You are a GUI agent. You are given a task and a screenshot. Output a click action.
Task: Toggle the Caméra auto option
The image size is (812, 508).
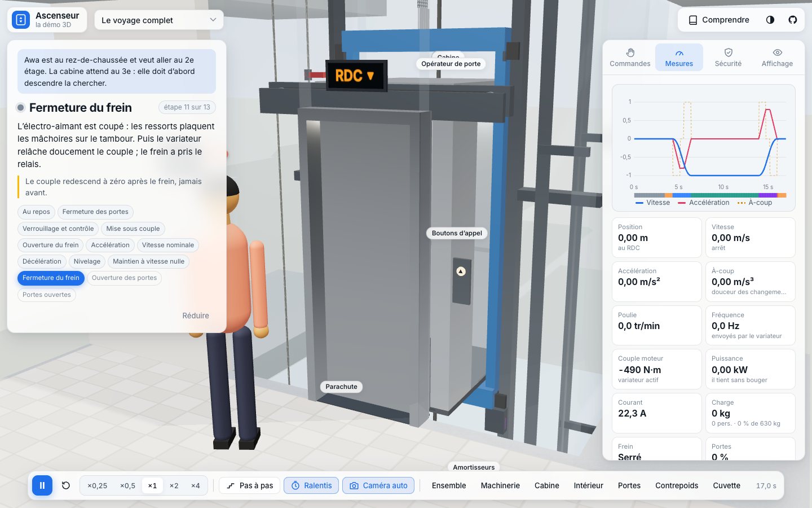coord(378,485)
